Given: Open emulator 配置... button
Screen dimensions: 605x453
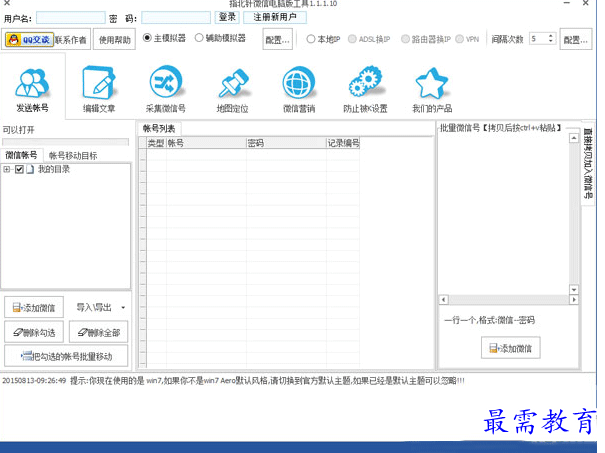Looking at the screenshot, I should 277,39.
